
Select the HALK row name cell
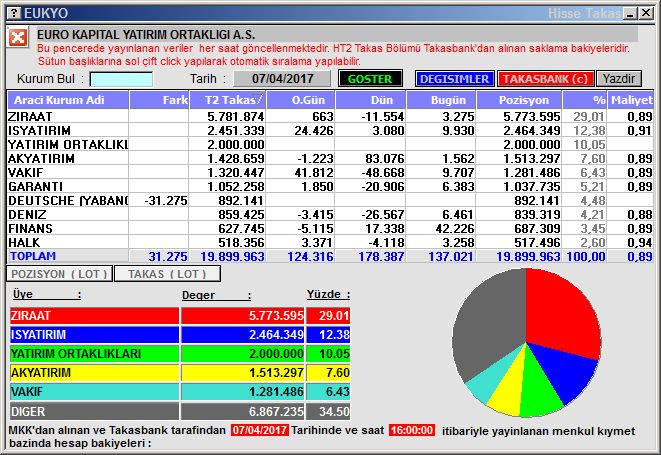click(68, 242)
